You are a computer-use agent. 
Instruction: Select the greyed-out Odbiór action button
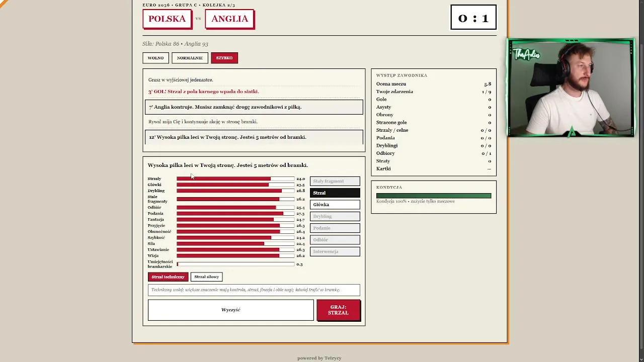[x=335, y=240]
